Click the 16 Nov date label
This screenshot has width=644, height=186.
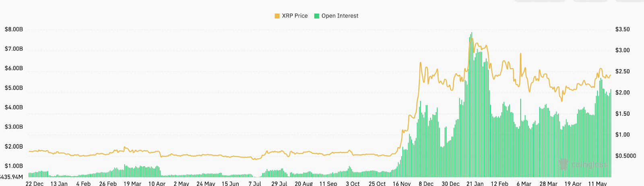coord(402,184)
